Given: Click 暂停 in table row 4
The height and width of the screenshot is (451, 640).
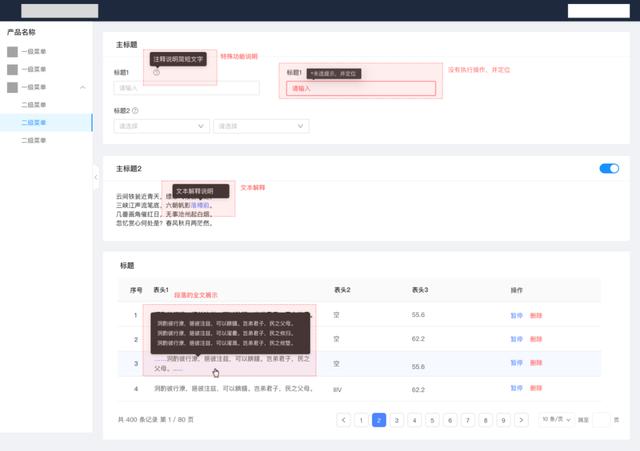Looking at the screenshot, I should (516, 388).
